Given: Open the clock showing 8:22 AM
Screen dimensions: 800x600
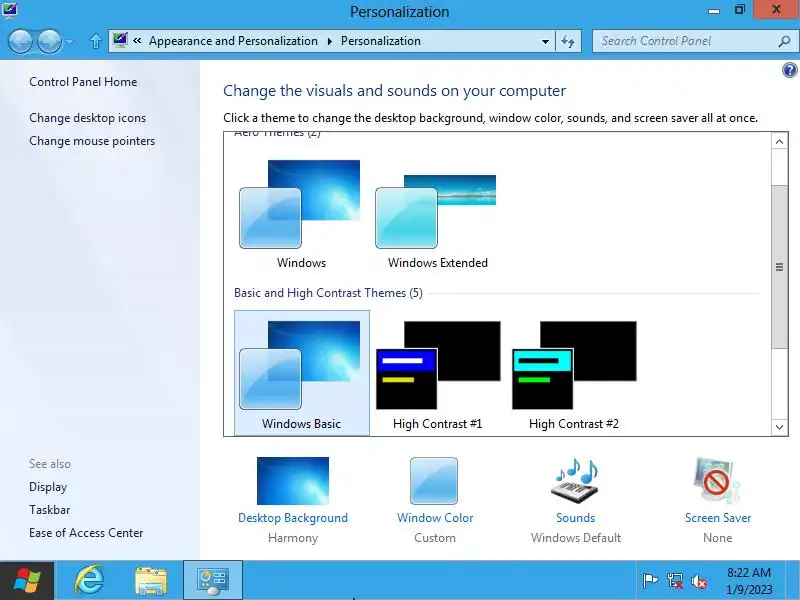Looking at the screenshot, I should pos(748,581).
